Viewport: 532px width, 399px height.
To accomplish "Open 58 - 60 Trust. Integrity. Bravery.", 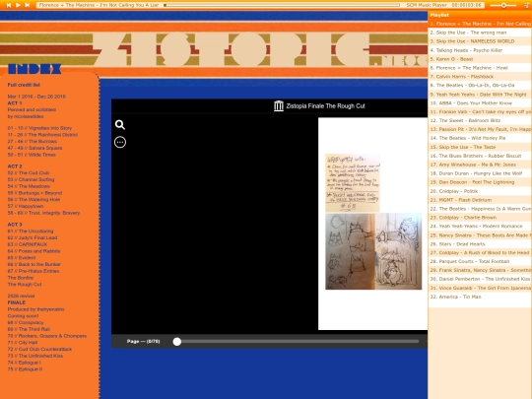I will click(44, 213).
